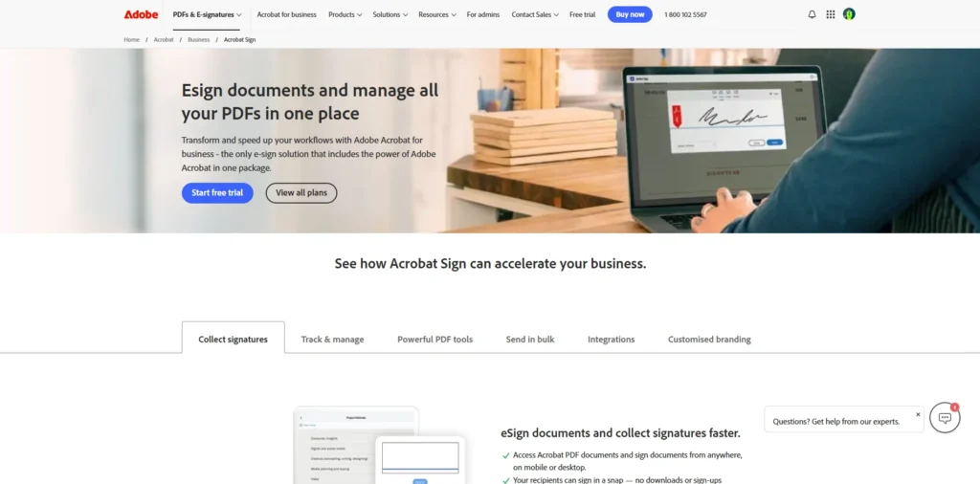Dismiss the 'Questions? Get help' popup

coord(918,414)
